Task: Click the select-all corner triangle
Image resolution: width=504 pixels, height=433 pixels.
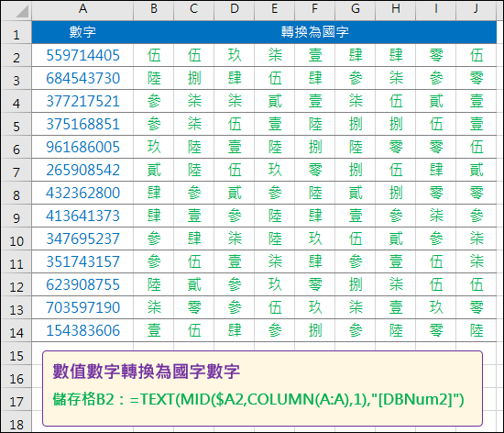Action: 16,11
